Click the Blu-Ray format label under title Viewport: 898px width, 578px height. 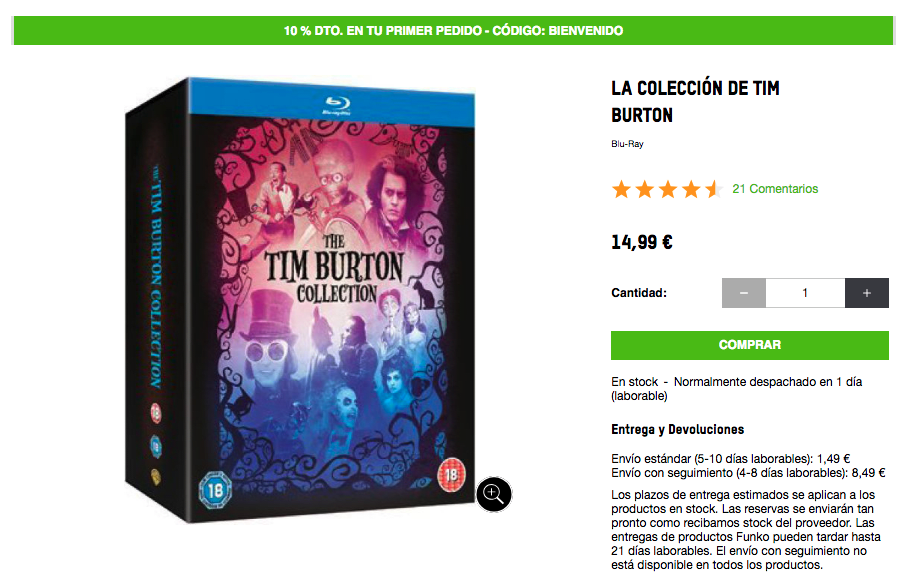coord(627,144)
